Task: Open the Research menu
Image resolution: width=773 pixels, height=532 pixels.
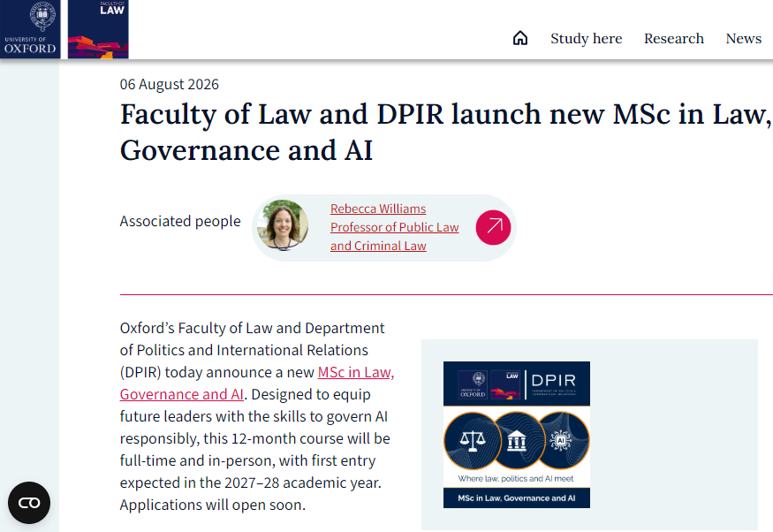Action: (x=674, y=39)
